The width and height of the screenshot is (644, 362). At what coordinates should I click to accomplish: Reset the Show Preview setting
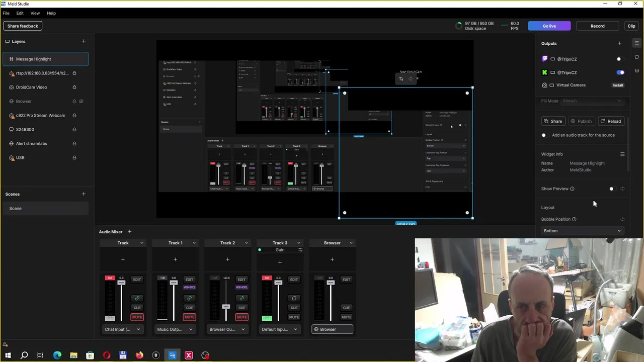[622, 189]
